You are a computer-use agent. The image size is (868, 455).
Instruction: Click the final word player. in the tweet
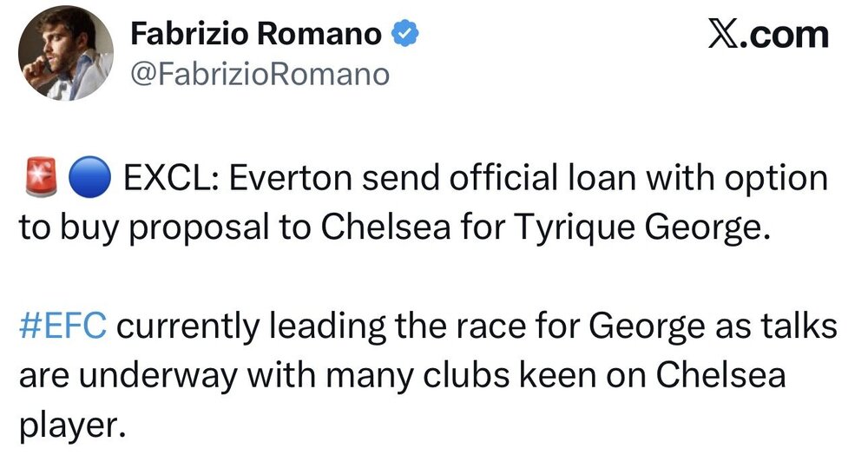click(x=69, y=426)
